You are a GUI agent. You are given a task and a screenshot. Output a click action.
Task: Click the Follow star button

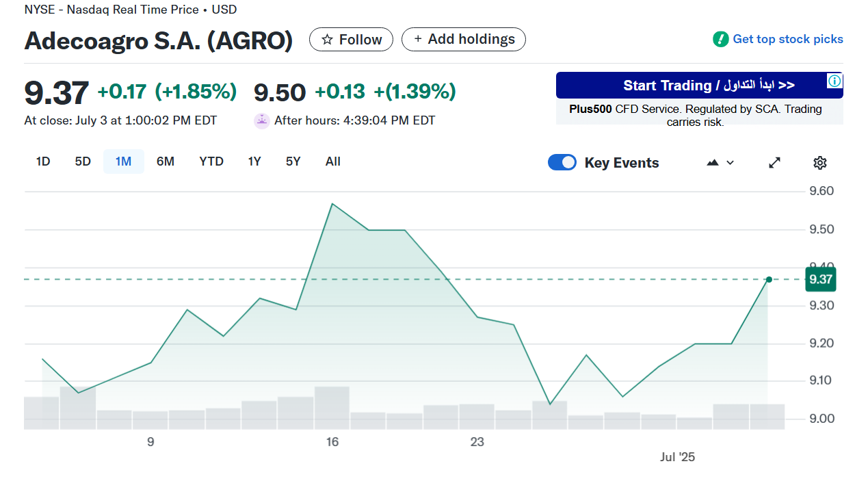[351, 40]
